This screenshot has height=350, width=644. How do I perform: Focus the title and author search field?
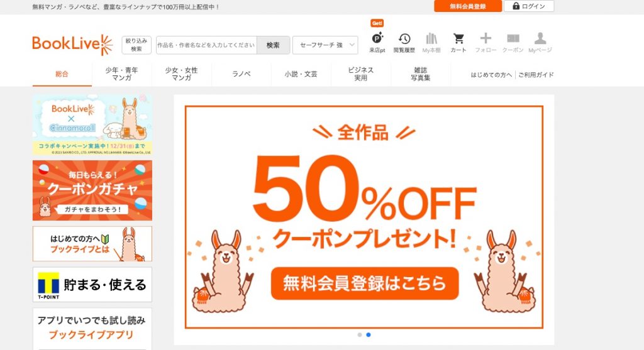point(206,45)
